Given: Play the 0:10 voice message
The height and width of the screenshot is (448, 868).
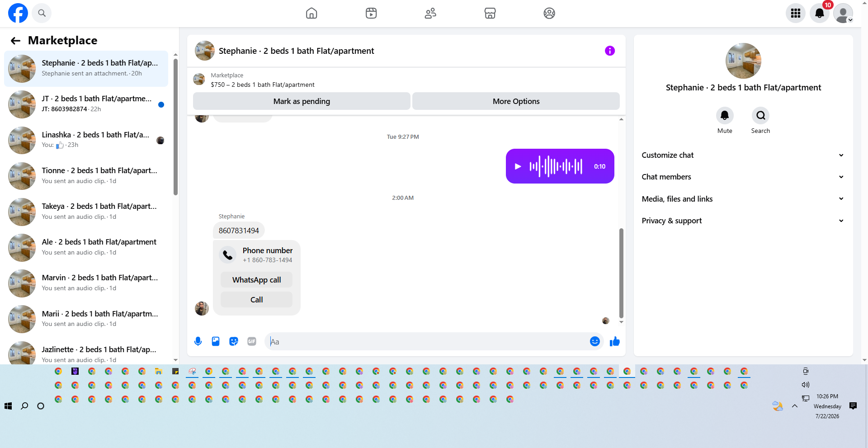Looking at the screenshot, I should pyautogui.click(x=518, y=166).
